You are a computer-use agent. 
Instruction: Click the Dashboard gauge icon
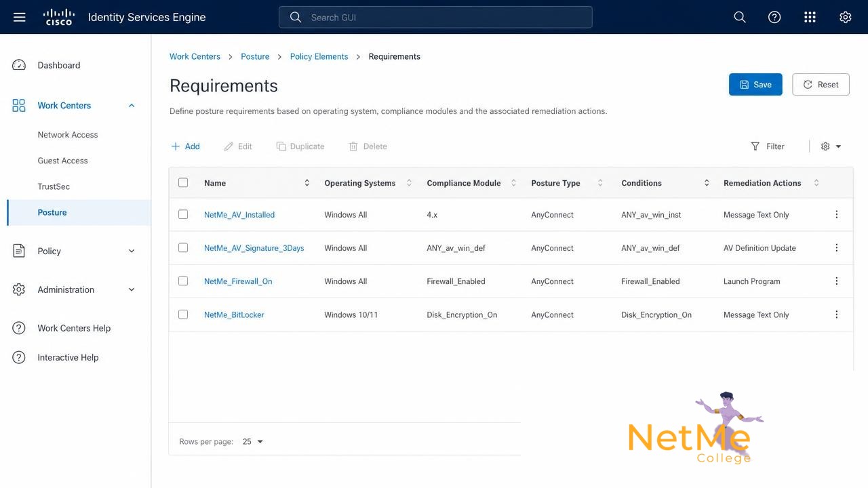pos(19,65)
